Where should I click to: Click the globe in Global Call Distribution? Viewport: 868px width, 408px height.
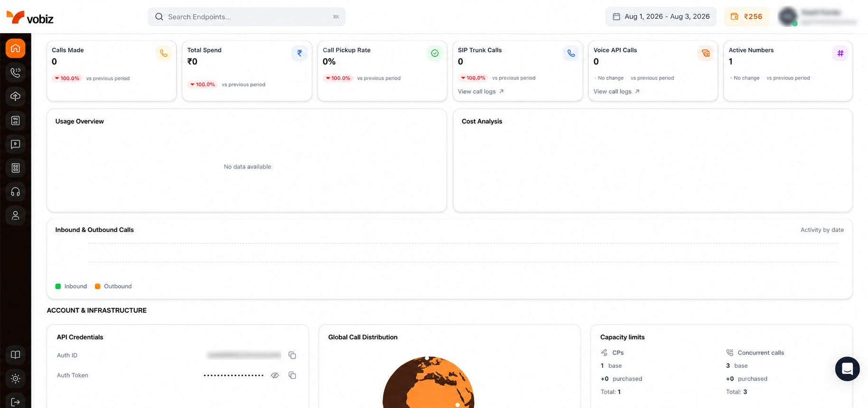click(x=428, y=382)
